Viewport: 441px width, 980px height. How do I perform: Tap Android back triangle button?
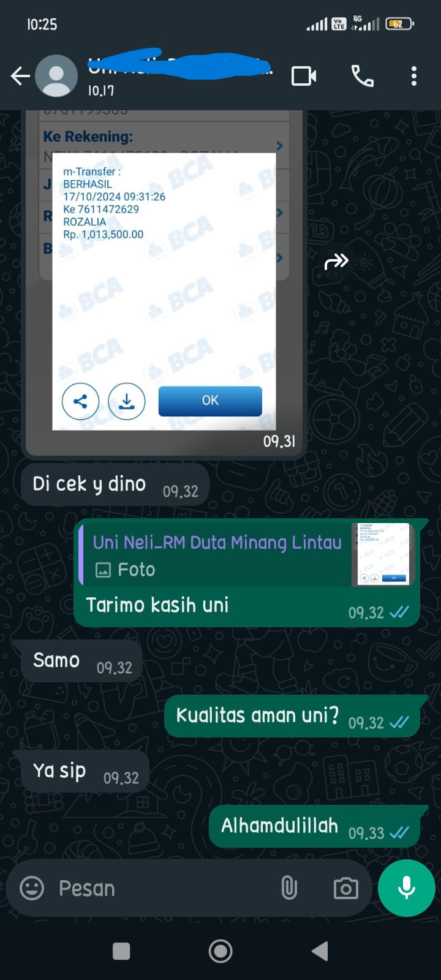click(320, 951)
